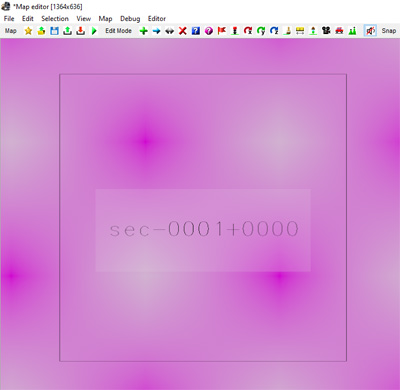
Task: Click the Map toolbar label button
Action: tap(11, 31)
